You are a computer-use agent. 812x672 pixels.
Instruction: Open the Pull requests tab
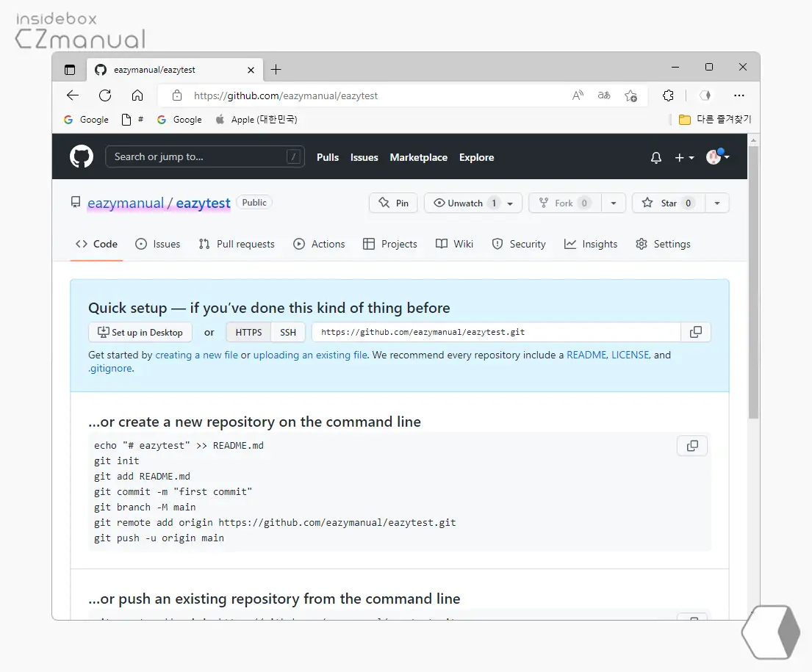click(237, 244)
